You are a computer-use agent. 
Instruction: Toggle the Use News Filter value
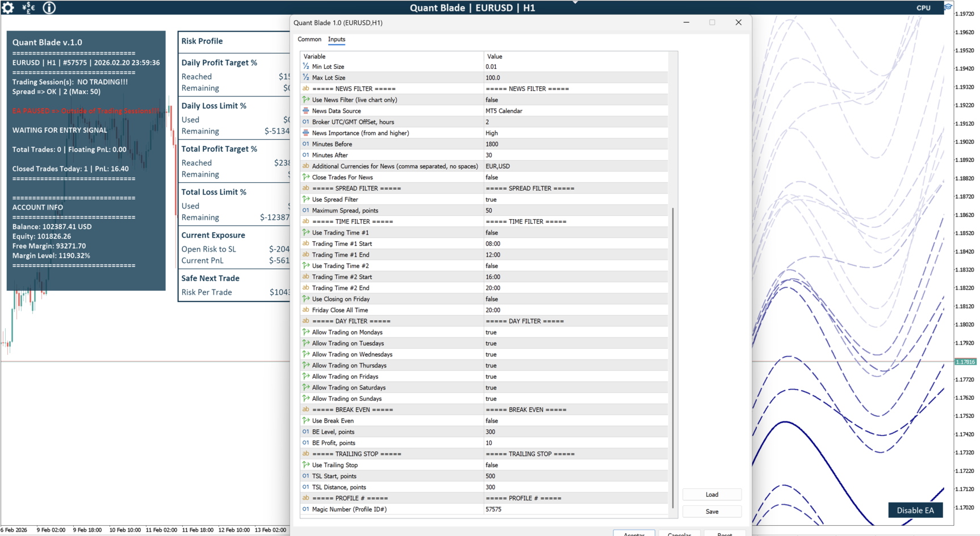[x=576, y=100]
